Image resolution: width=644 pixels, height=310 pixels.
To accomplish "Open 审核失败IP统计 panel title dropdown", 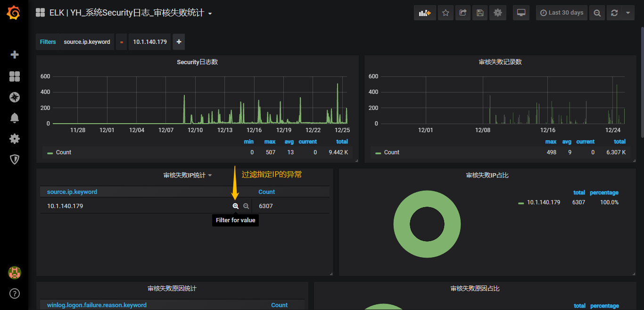I will (185, 175).
